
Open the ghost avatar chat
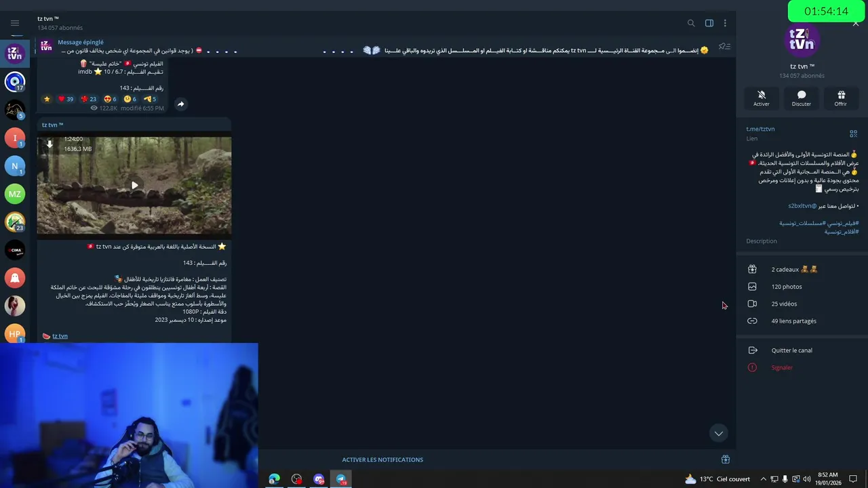click(x=15, y=278)
